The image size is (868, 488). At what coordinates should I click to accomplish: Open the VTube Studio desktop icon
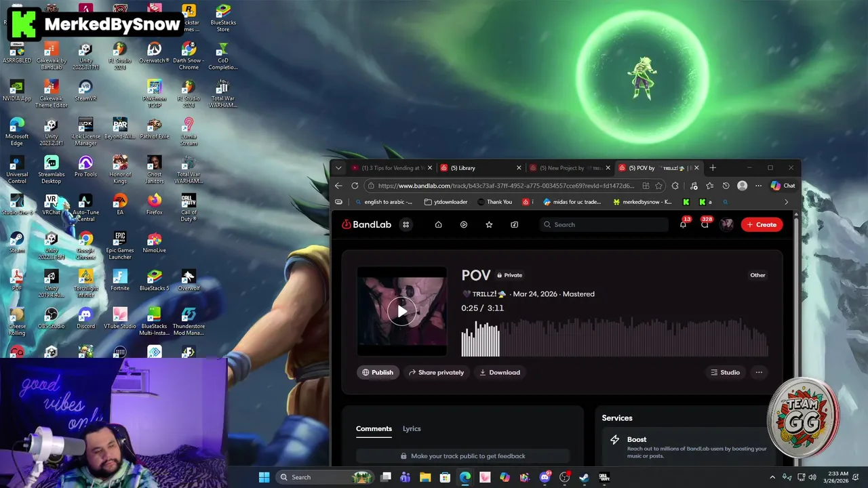pos(120,318)
